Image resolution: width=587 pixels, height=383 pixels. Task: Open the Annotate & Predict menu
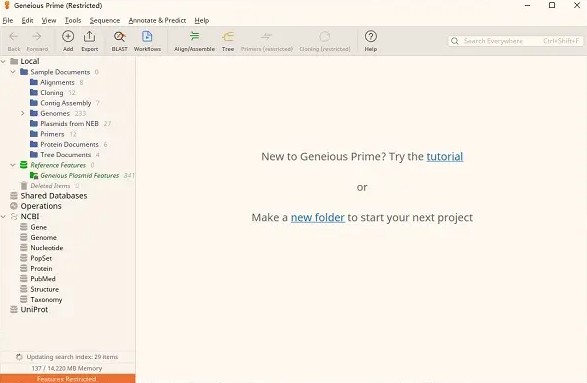(x=157, y=20)
